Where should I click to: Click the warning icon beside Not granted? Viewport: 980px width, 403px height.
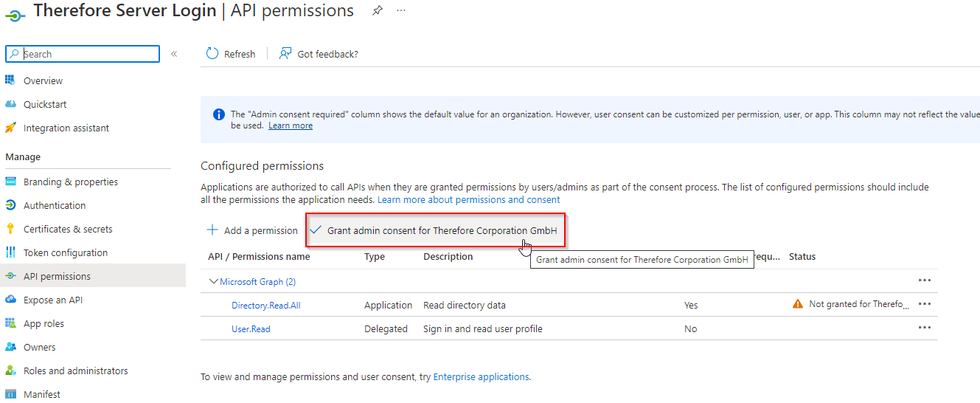coord(797,303)
